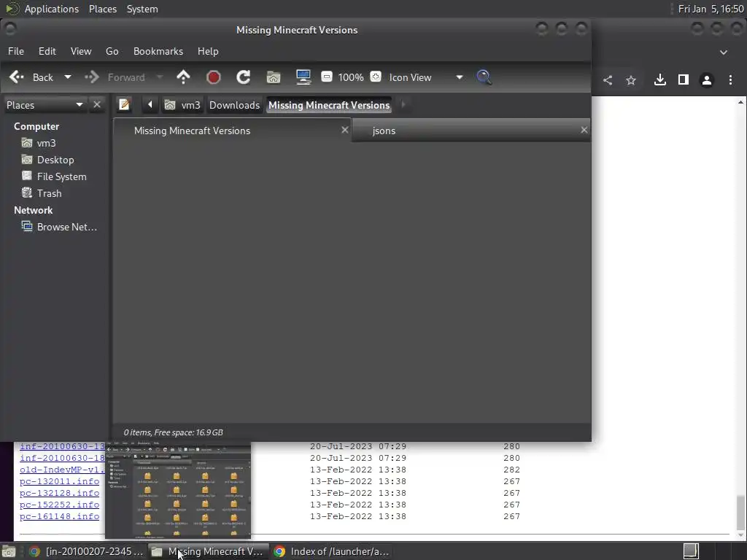The image size is (747, 560).
Task: Expand Chrome tab search chevron
Action: coord(723,52)
